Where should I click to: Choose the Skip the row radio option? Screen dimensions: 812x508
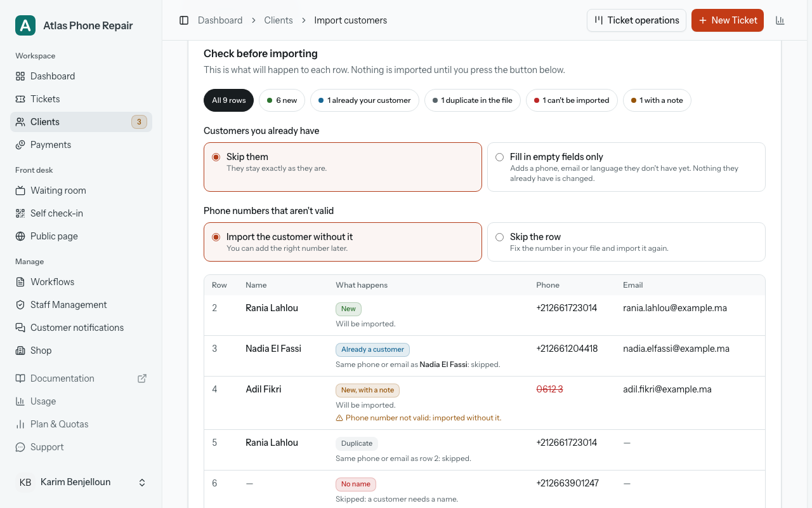[500, 237]
